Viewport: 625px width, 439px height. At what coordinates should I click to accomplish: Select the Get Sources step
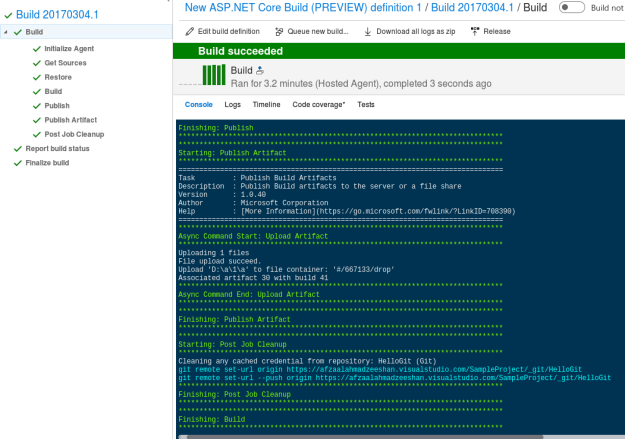click(65, 63)
